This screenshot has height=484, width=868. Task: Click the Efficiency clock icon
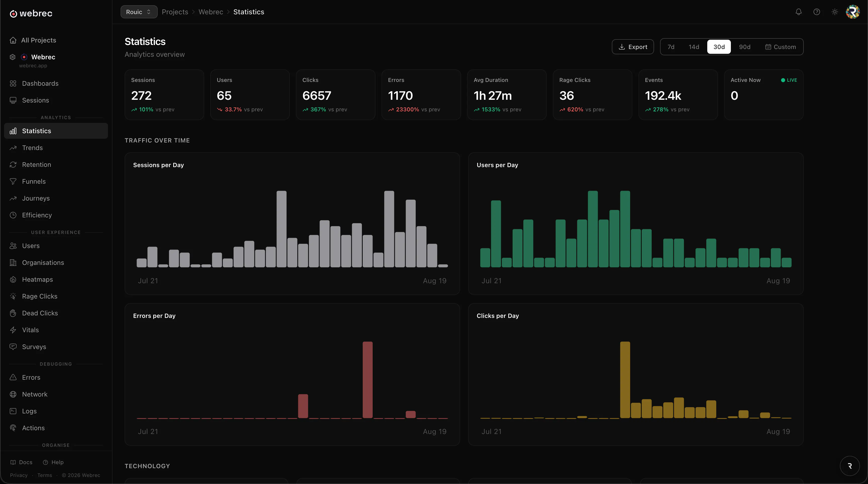(13, 215)
